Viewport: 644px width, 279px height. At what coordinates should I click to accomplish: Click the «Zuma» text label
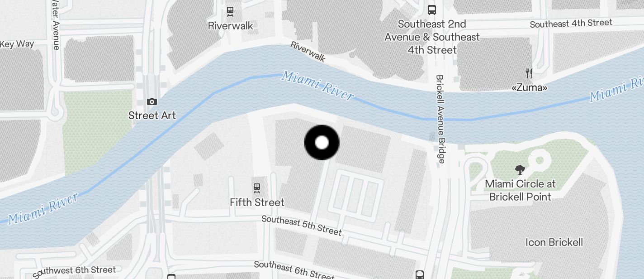tap(529, 87)
